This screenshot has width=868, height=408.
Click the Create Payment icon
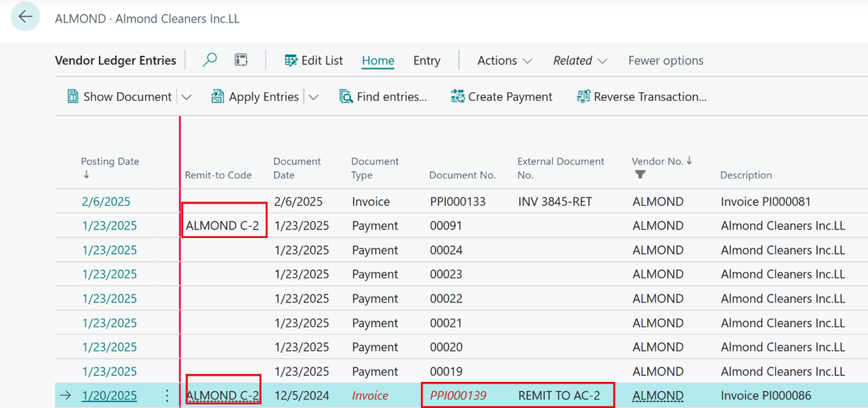(x=458, y=96)
